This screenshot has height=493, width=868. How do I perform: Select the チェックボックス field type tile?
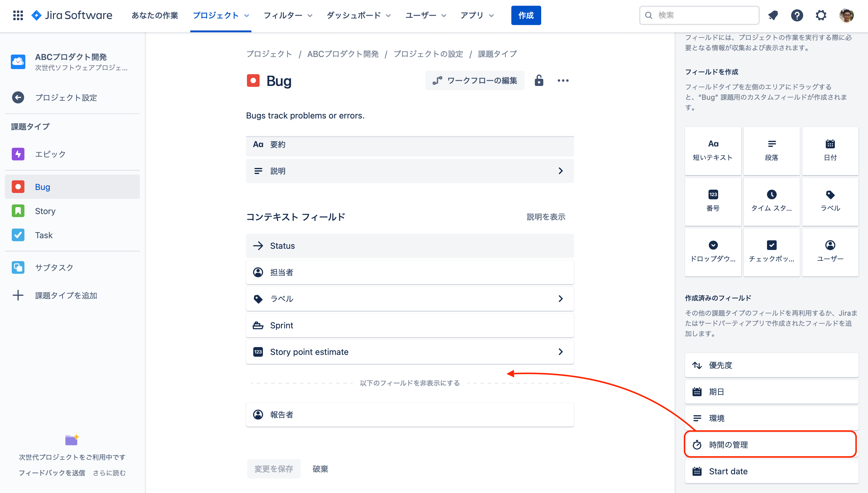[772, 252]
